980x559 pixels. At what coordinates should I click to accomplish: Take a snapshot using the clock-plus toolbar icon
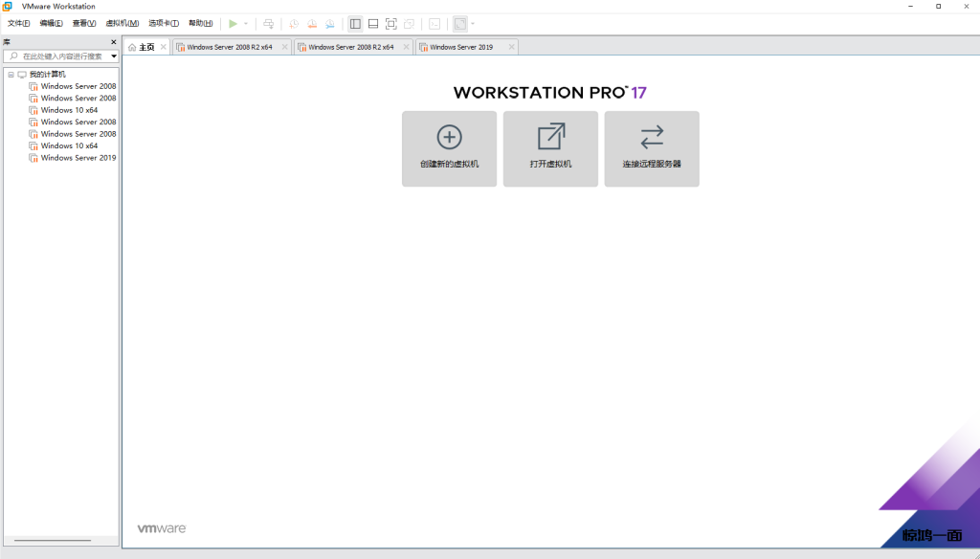pos(293,24)
